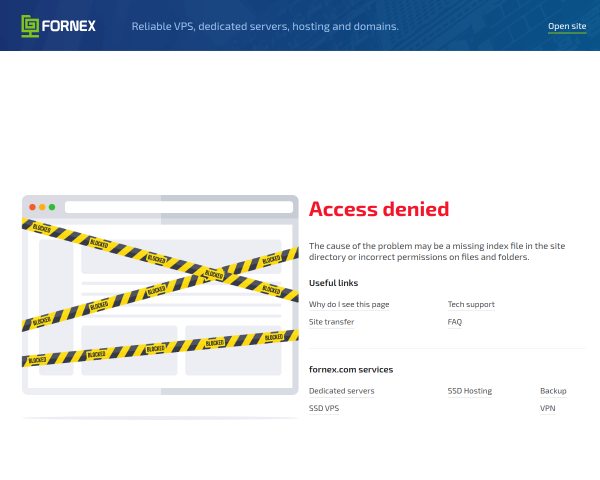Click the 'Access denied' heading

click(x=379, y=209)
